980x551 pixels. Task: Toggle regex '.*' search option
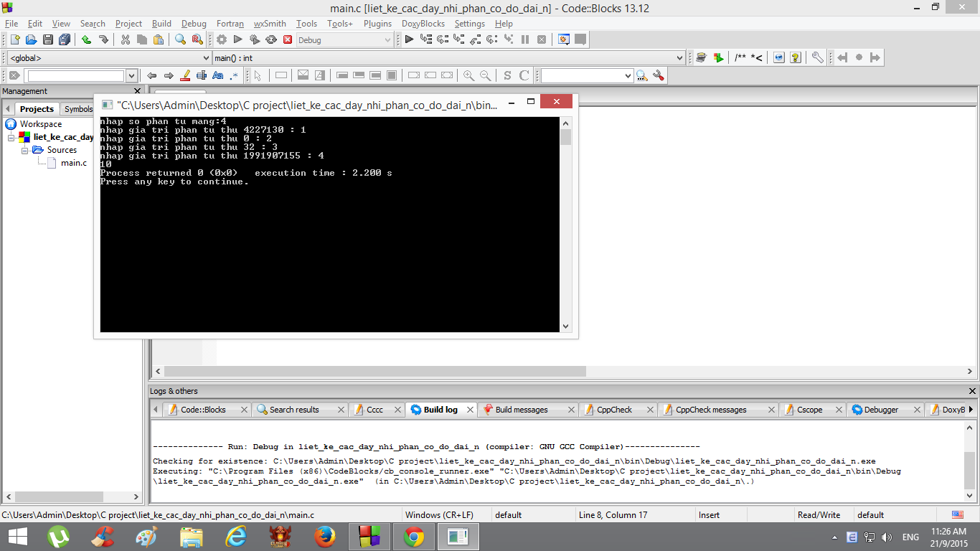pyautogui.click(x=234, y=75)
